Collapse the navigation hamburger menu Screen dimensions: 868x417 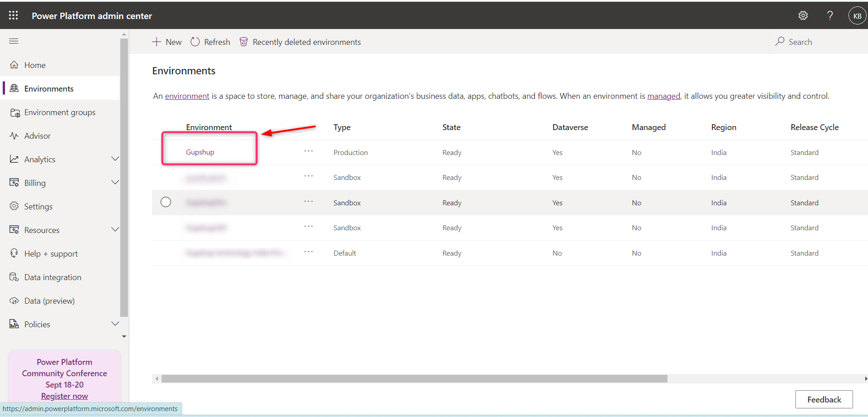click(14, 41)
